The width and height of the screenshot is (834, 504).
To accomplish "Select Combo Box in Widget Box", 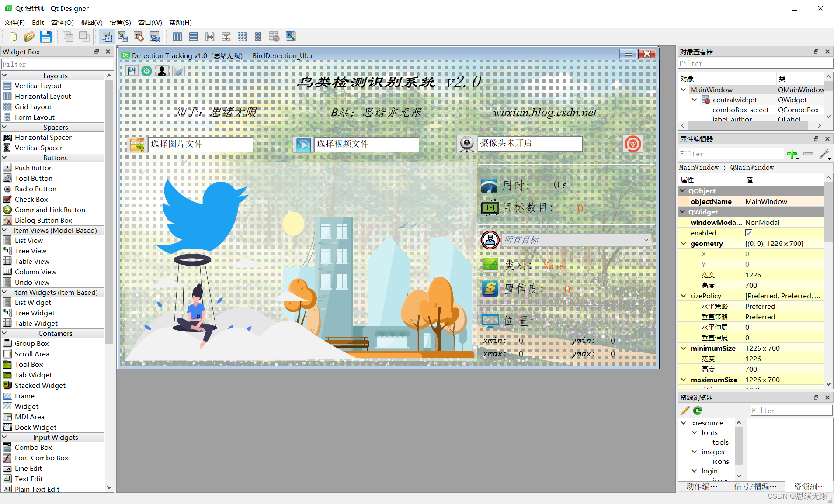I will pyautogui.click(x=33, y=447).
